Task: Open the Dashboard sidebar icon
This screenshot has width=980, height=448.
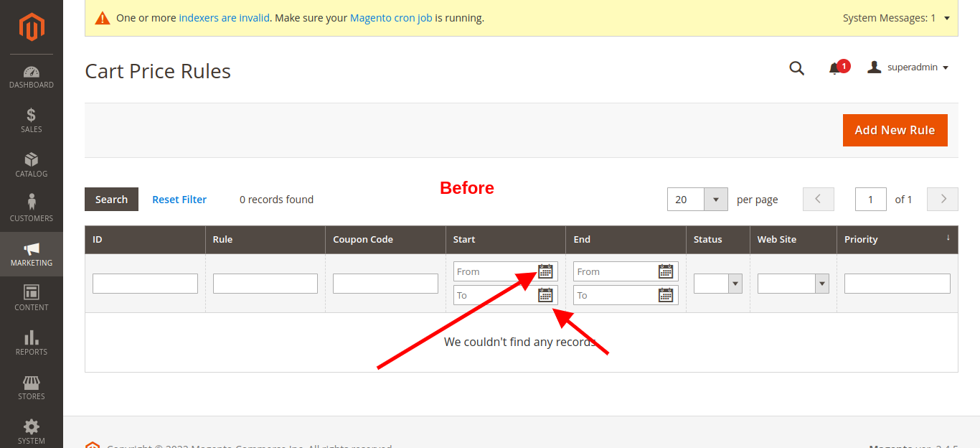Action: 31,78
